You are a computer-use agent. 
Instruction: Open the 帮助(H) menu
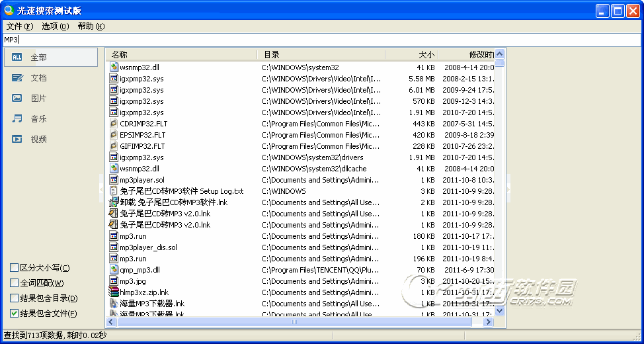[91, 26]
